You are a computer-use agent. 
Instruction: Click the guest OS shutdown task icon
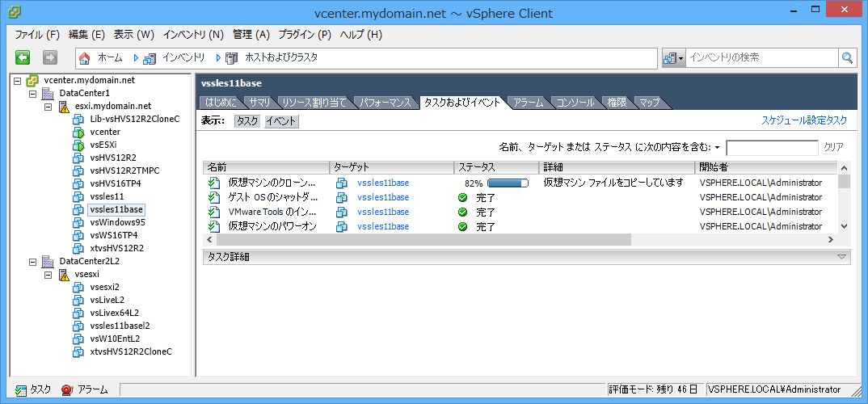click(213, 198)
